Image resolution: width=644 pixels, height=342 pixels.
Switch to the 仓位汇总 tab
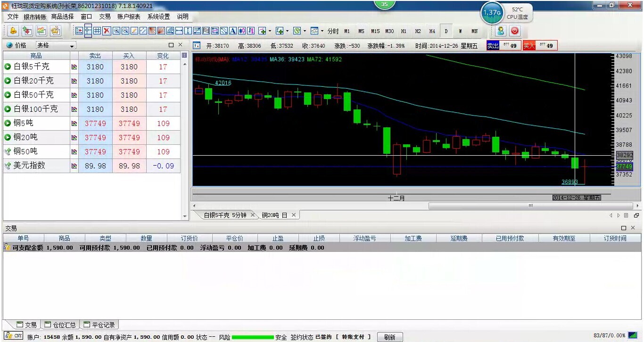60,325
